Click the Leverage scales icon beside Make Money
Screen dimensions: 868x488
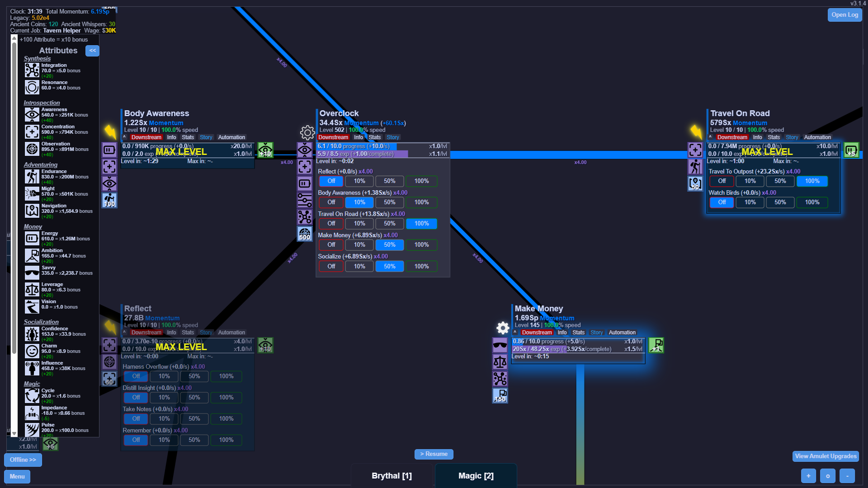point(500,362)
